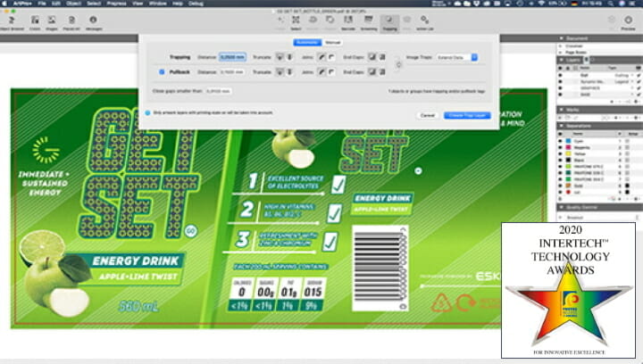Select first End Caps icon in Trapping row
This screenshot has width=643, height=364.
click(372, 57)
